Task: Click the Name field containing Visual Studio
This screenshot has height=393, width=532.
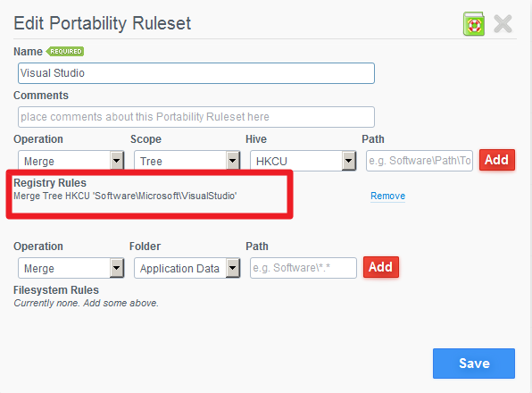Action: point(196,73)
